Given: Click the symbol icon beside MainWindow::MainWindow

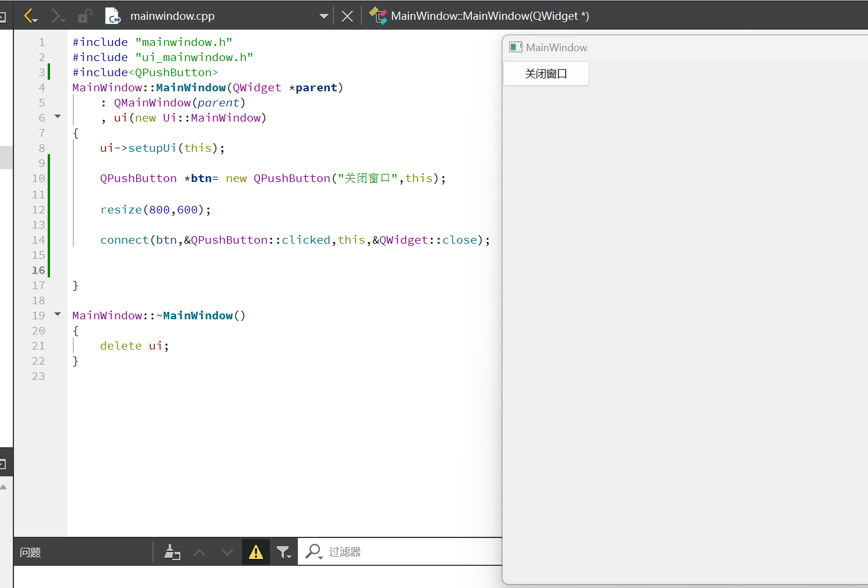Looking at the screenshot, I should tap(378, 16).
